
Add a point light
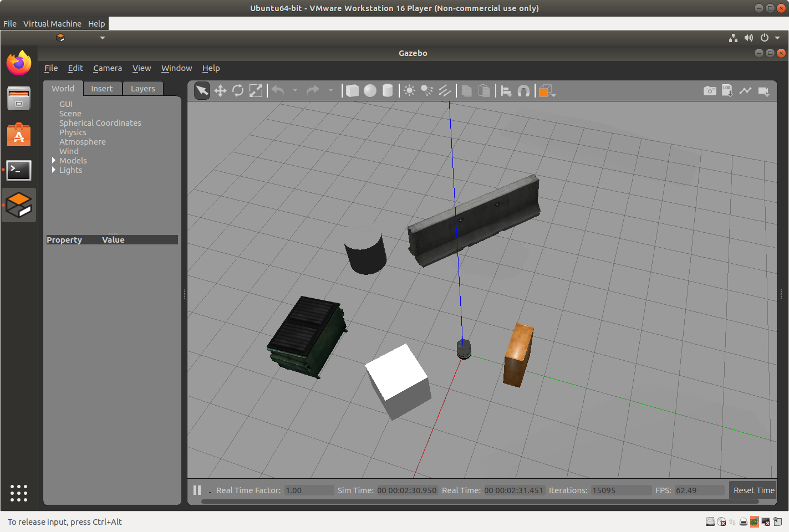409,91
